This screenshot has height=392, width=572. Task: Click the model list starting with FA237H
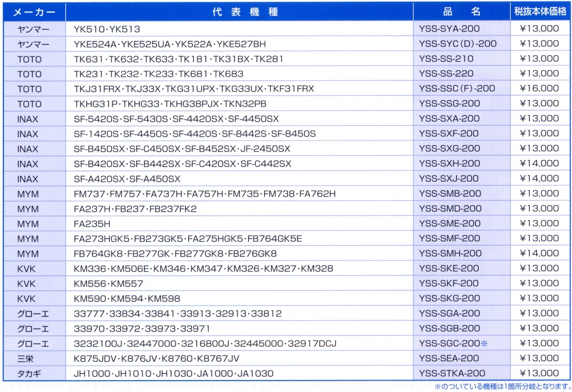coord(135,209)
